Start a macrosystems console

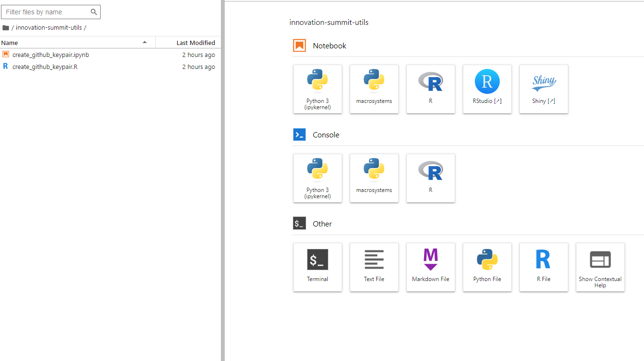point(374,178)
